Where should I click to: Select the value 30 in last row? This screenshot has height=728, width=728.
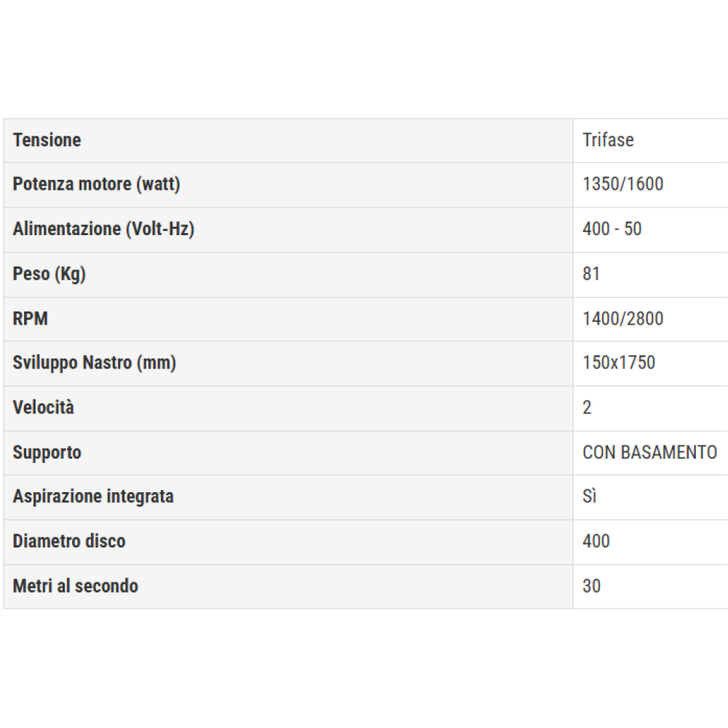[x=591, y=586]
